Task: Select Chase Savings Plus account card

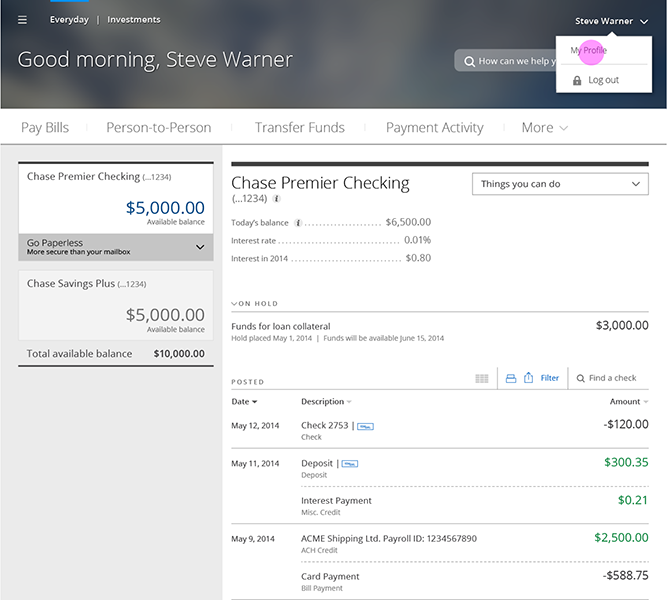Action: pos(116,305)
